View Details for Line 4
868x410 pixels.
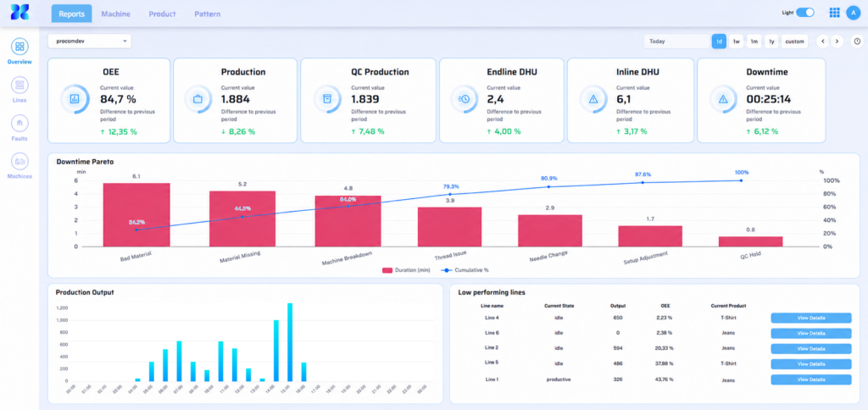811,319
